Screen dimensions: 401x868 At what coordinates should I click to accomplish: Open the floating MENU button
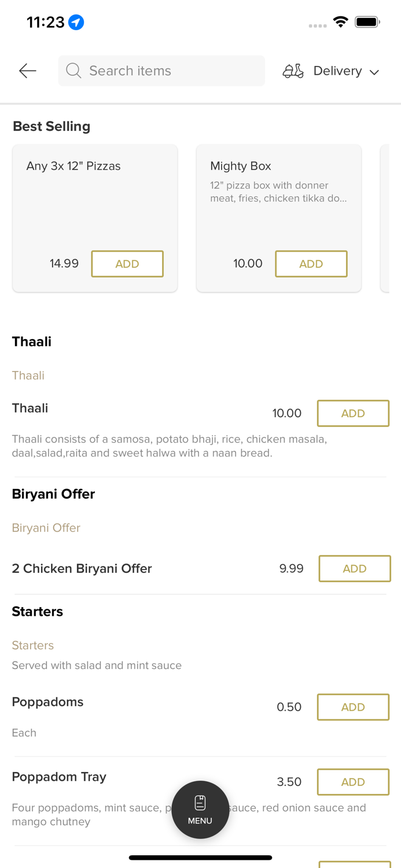200,809
